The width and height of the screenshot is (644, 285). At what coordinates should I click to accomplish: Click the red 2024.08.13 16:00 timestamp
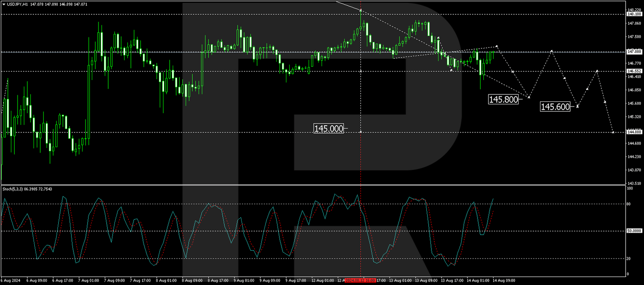[360, 281]
